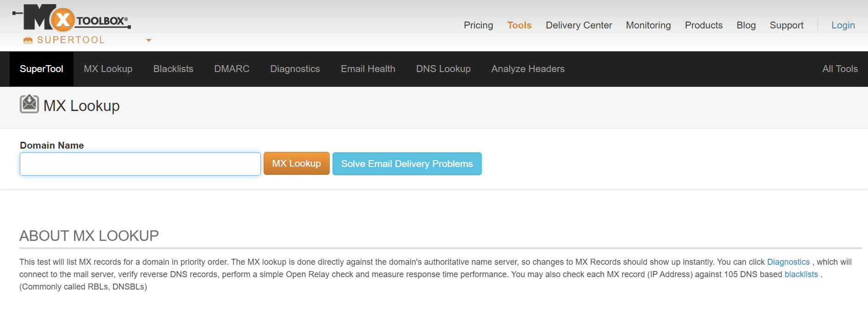This screenshot has width=868, height=323.
Task: Open the Products menu
Action: coord(704,25)
